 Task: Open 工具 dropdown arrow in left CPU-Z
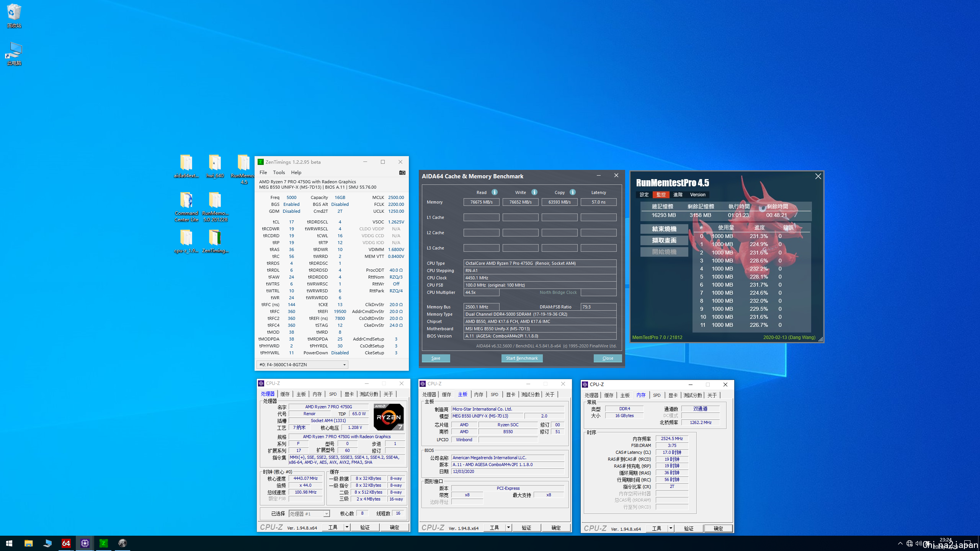[347, 527]
